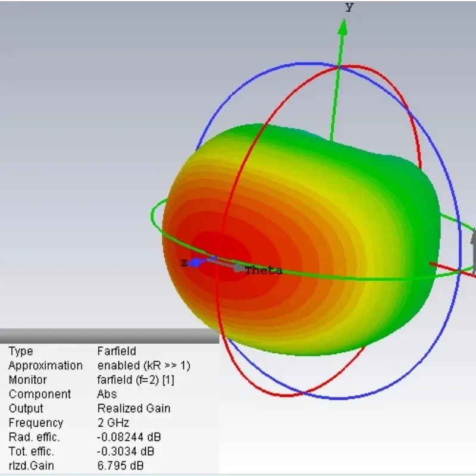Click the 'Output' label
This screenshot has width=476, height=476.
pos(26,409)
